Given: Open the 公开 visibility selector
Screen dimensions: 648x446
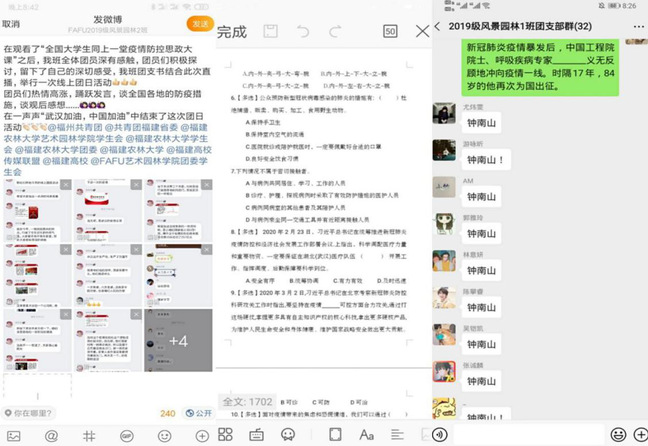Looking at the screenshot, I should 199,412.
